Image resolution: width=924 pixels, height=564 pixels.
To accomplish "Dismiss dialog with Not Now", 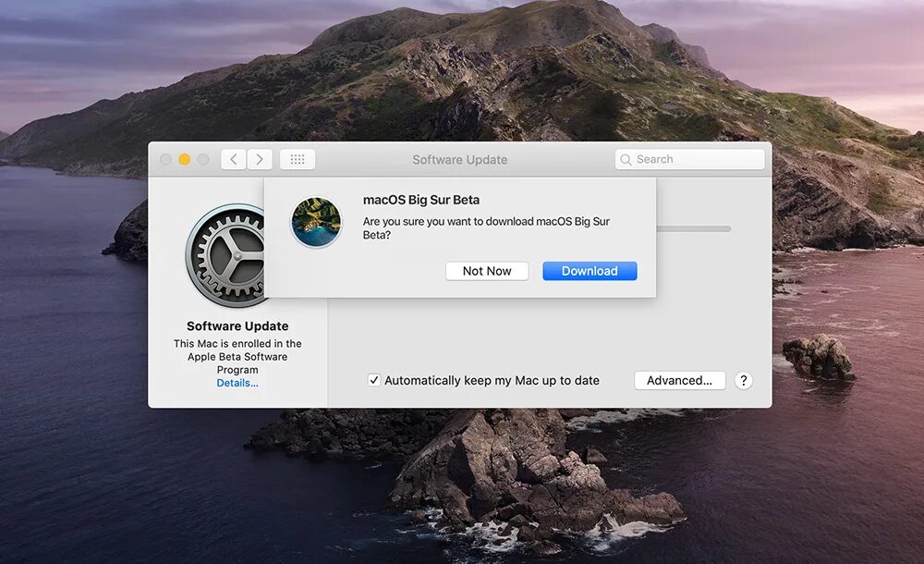I will [487, 271].
